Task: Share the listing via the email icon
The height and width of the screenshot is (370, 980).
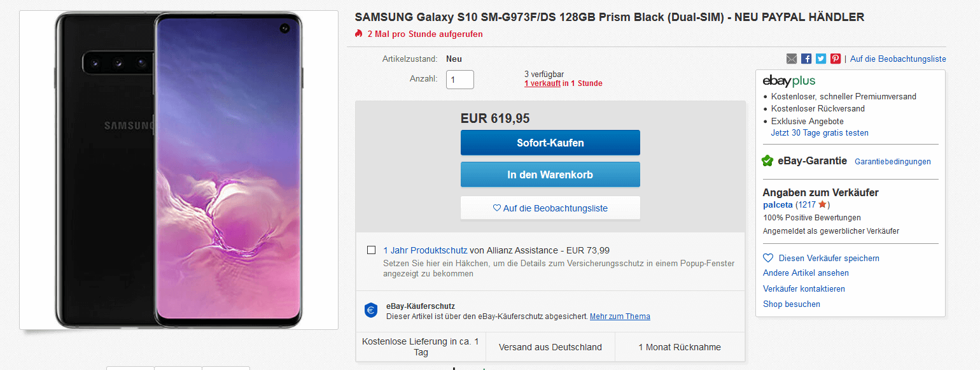Action: click(792, 58)
